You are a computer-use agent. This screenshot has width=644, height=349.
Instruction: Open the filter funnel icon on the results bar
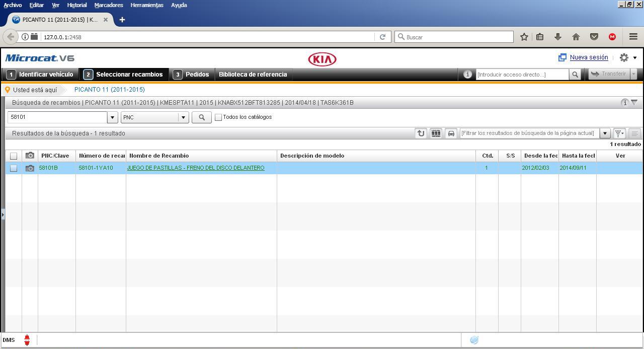pos(619,133)
